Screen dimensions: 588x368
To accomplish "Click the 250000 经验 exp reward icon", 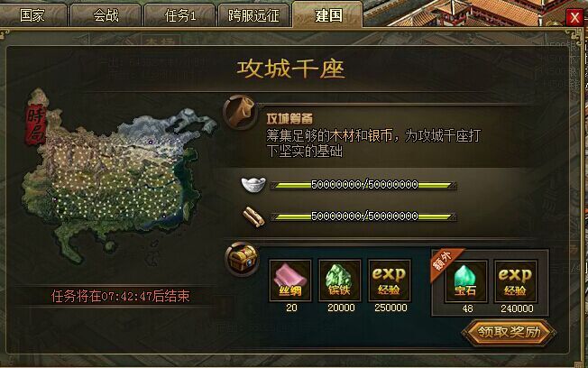I will click(x=390, y=281).
